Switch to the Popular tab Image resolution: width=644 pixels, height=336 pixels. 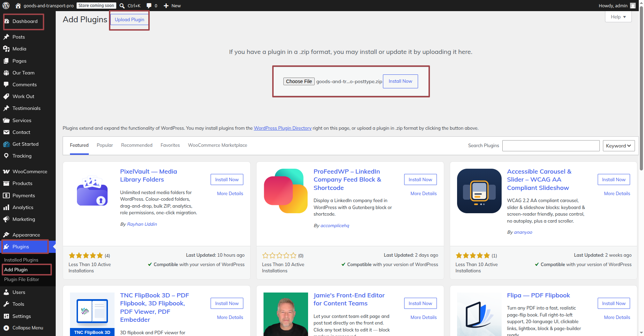point(105,145)
